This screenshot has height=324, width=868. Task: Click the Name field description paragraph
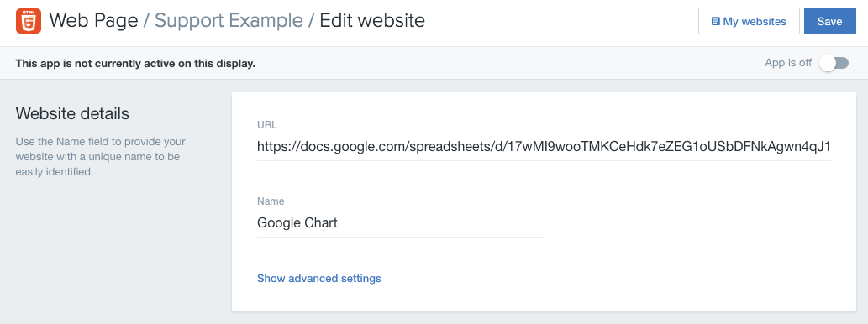click(101, 156)
